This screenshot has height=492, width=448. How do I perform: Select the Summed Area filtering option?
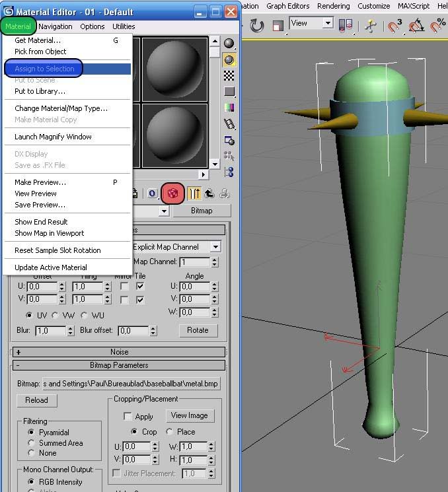pyautogui.click(x=31, y=442)
